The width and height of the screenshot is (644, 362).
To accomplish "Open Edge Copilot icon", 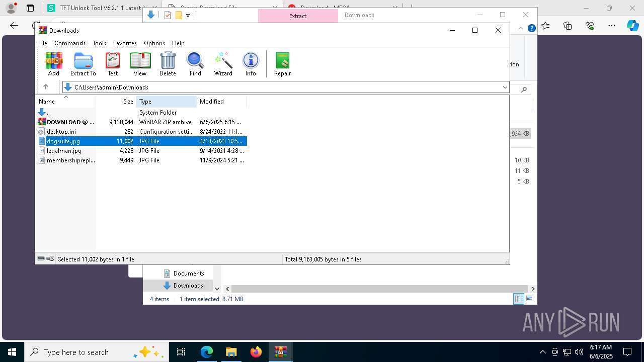I will 632,26.
